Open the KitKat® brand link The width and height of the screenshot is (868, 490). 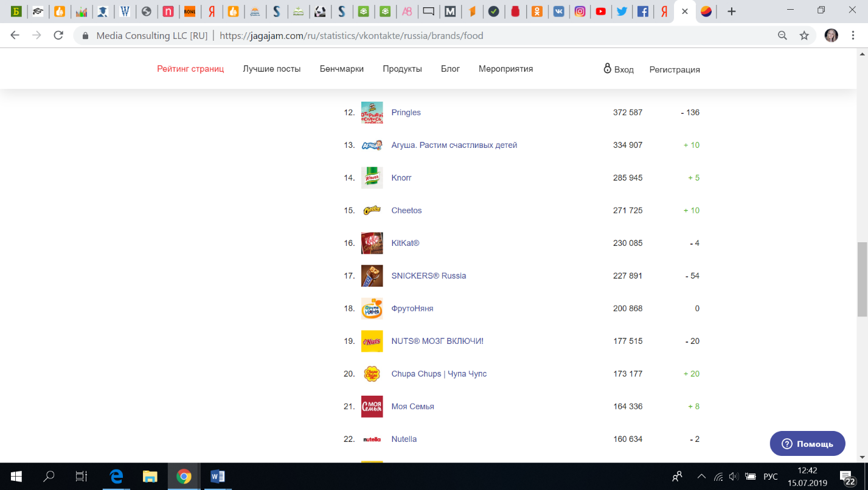(x=406, y=243)
